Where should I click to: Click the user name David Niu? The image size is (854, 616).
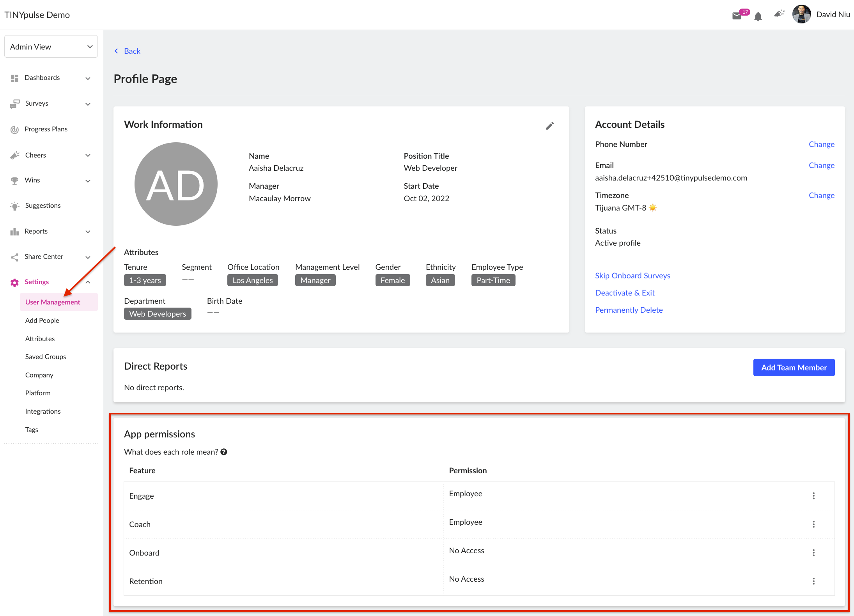pyautogui.click(x=833, y=14)
